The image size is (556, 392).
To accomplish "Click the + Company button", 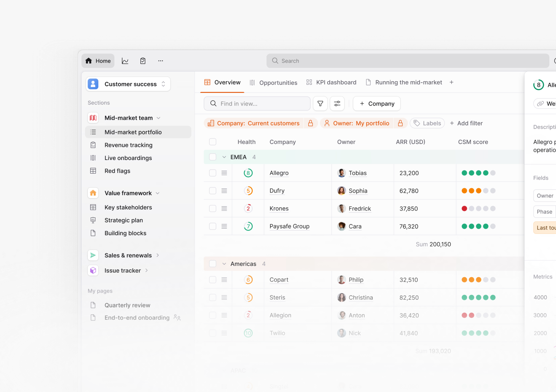I will (x=377, y=104).
